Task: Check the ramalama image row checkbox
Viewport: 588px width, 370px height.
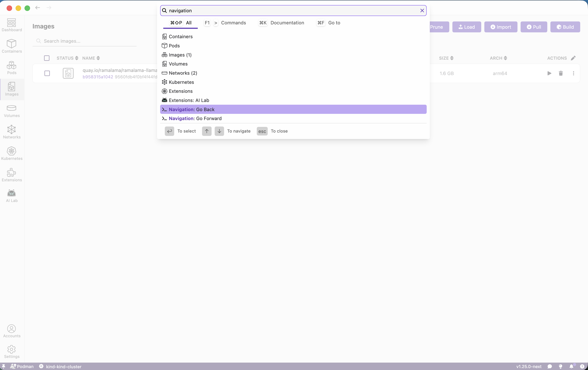Action: [47, 73]
